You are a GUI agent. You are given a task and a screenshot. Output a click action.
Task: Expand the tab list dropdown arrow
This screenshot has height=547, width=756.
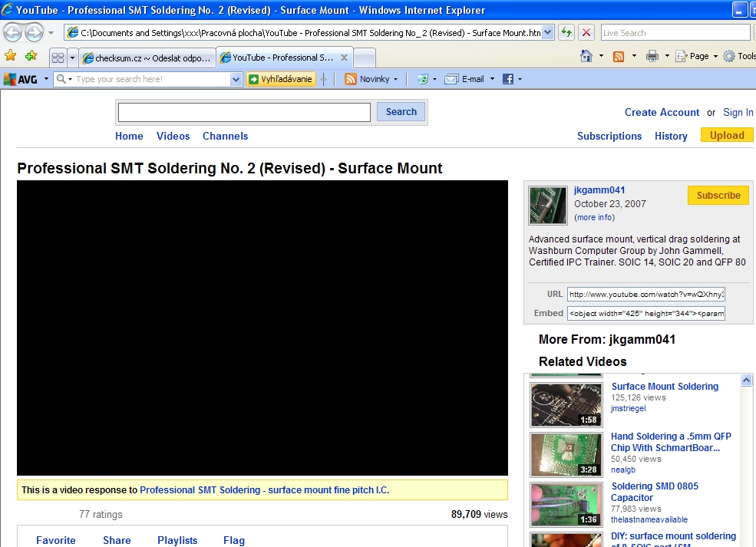tap(72, 58)
